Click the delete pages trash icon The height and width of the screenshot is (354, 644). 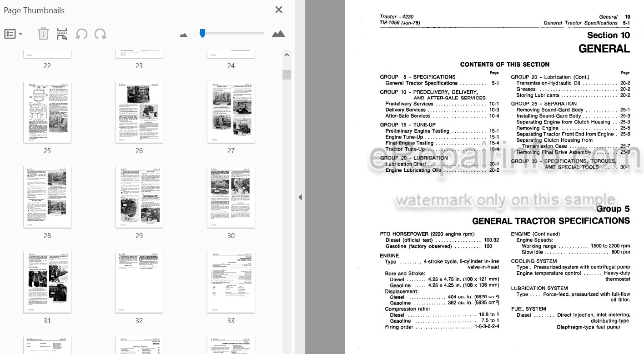43,34
